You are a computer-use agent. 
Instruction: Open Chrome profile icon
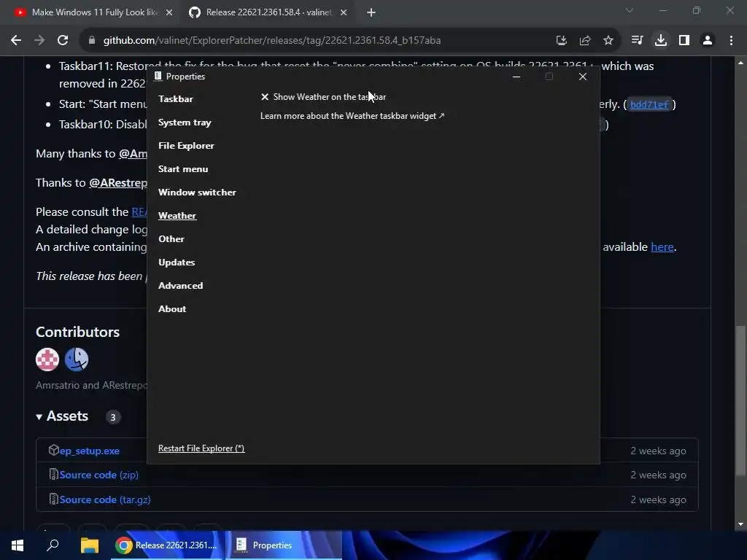(x=708, y=41)
